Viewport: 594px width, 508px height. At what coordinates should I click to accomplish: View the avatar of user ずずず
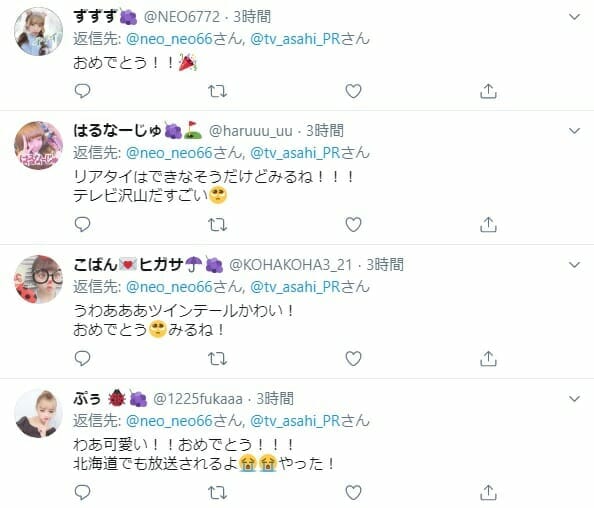pyautogui.click(x=38, y=31)
